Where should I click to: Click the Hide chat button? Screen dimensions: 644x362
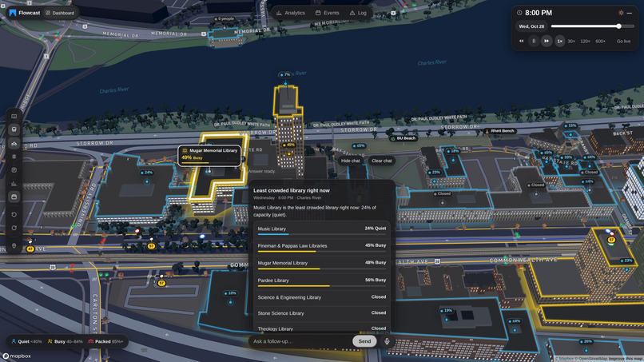click(350, 161)
